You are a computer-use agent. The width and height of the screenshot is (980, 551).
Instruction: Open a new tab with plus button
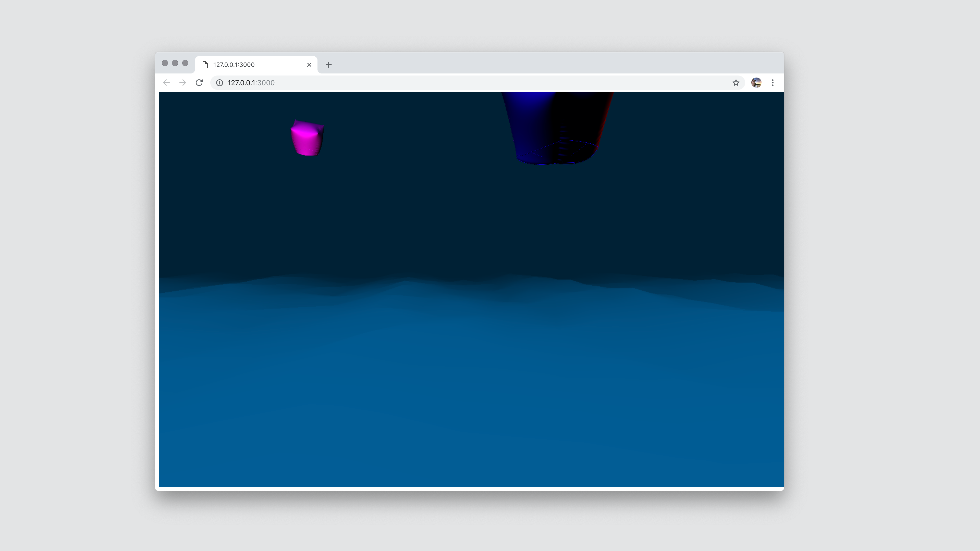[x=329, y=65]
